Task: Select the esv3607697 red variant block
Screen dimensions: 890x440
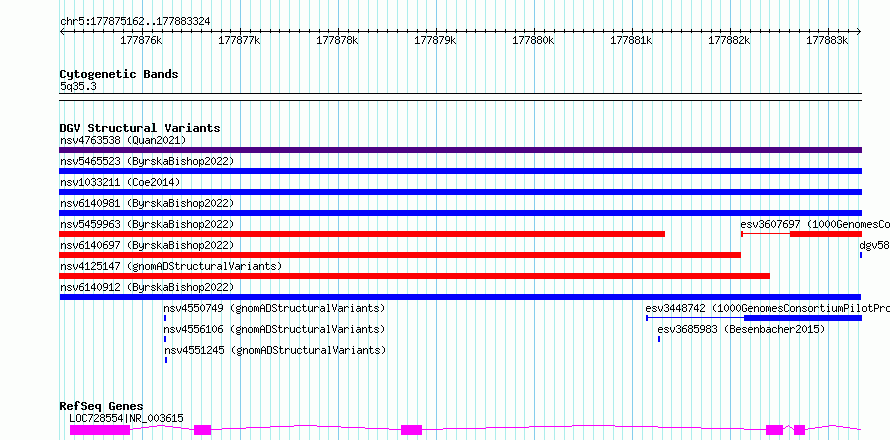Action: point(826,234)
